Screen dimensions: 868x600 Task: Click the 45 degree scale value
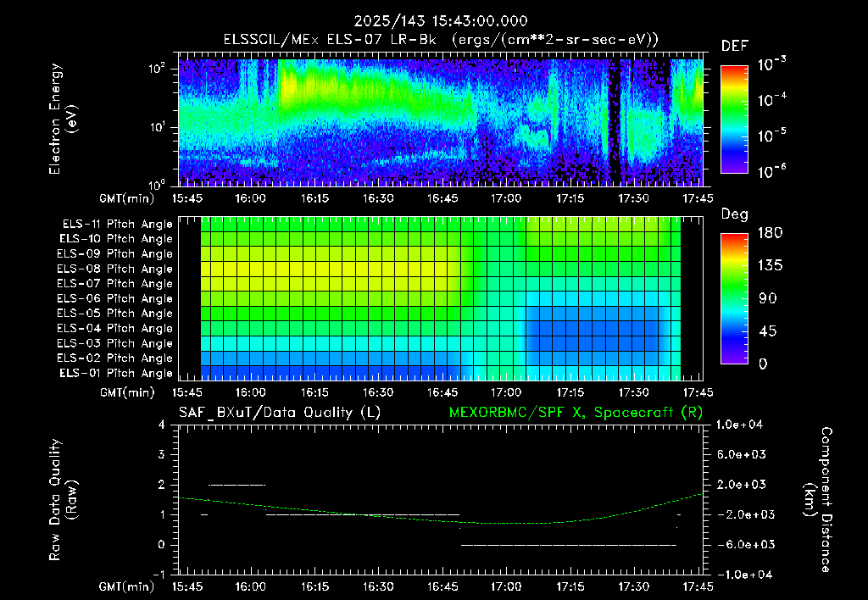pos(768,331)
